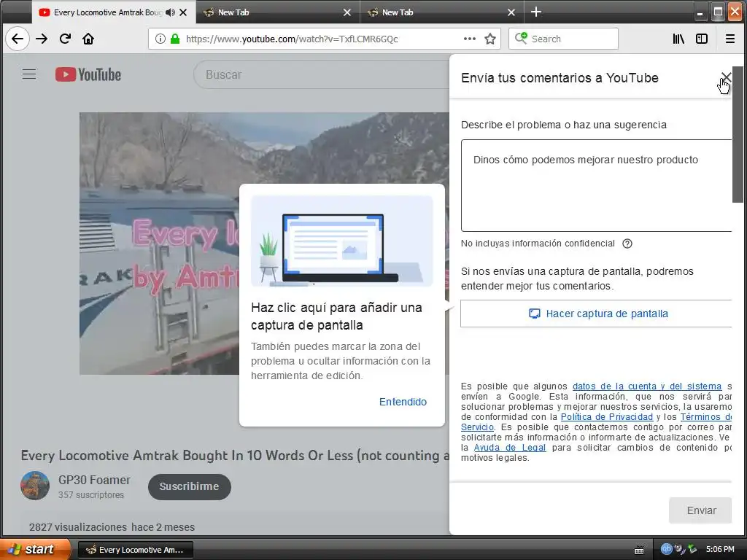The image size is (747, 560).
Task: Open page actions three-dot menu
Action: pyautogui.click(x=470, y=39)
